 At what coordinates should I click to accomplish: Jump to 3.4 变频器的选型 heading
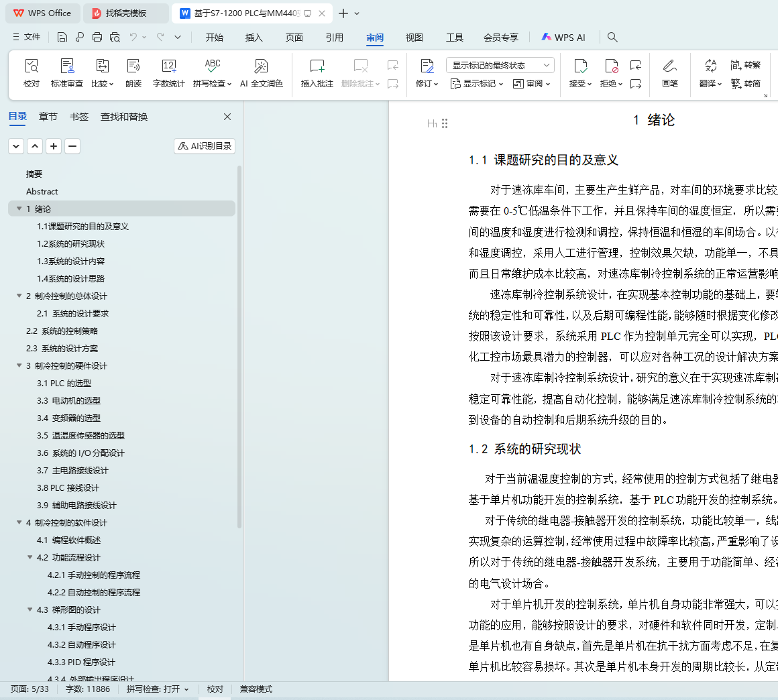(x=68, y=418)
